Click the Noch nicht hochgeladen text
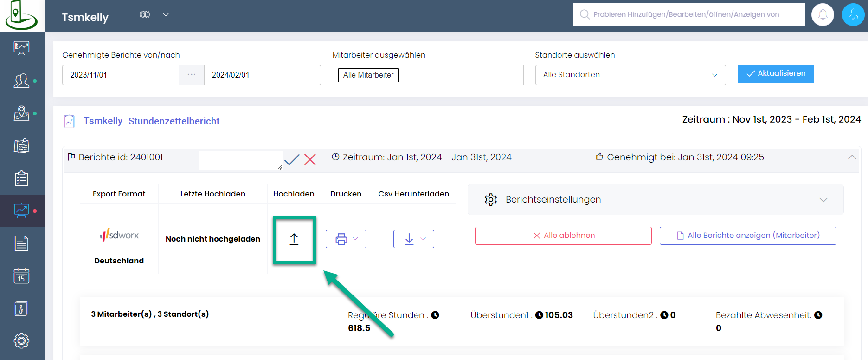 coord(213,239)
